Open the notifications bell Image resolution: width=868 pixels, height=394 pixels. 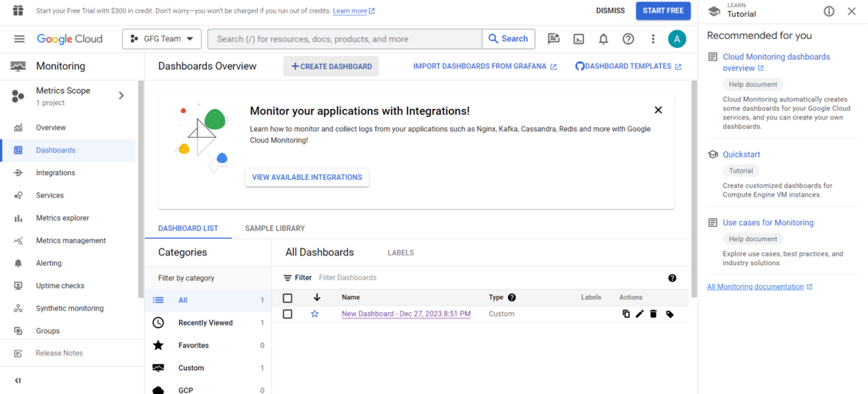tap(604, 39)
